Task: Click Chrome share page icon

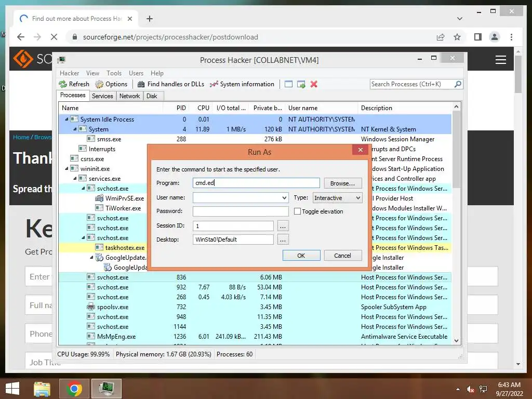Action: (441, 37)
